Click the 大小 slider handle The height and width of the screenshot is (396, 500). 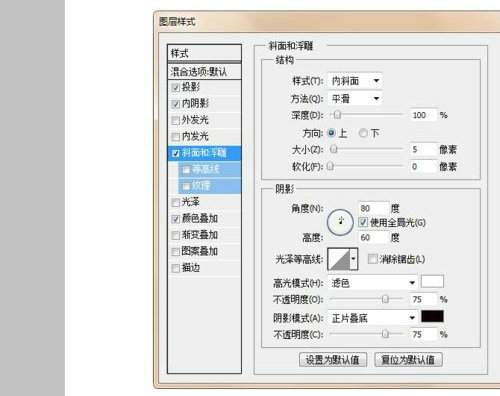coord(334,149)
